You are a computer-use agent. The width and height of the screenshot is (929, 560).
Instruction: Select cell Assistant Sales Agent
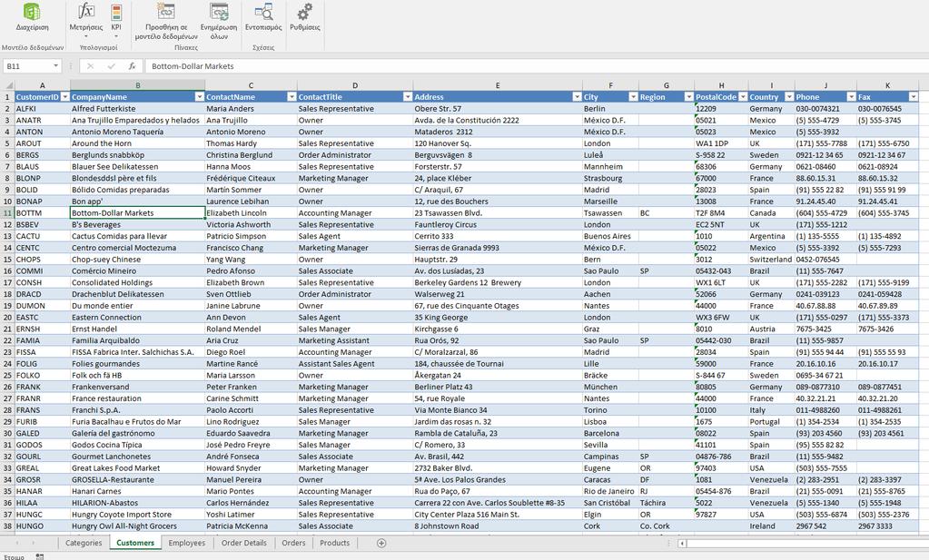tap(355, 364)
